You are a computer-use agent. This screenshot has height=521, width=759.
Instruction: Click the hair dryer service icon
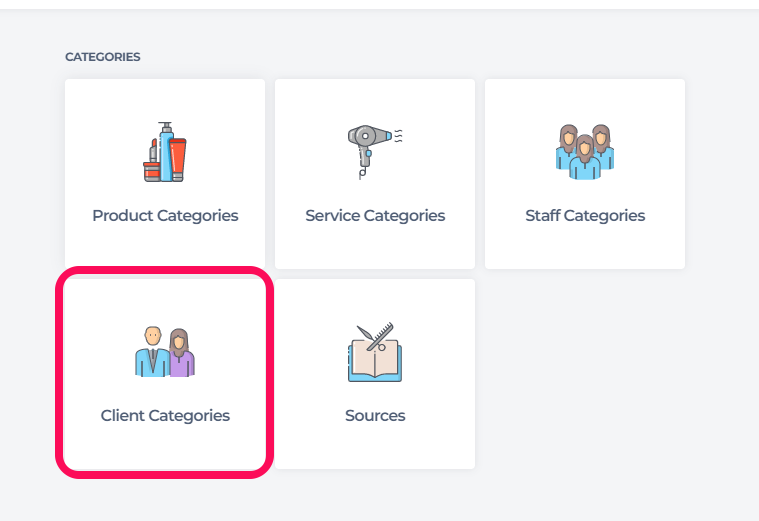point(375,152)
